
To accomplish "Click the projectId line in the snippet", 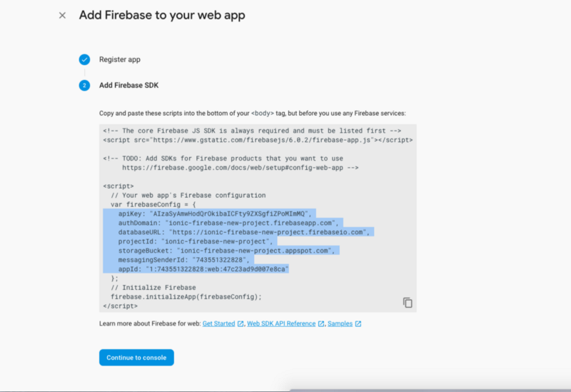I will coord(195,241).
